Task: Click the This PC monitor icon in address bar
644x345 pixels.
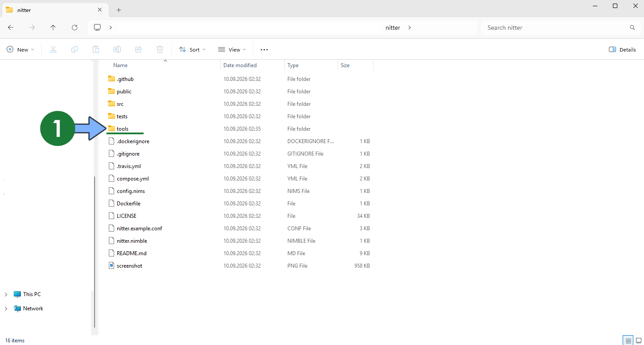Action: click(97, 28)
